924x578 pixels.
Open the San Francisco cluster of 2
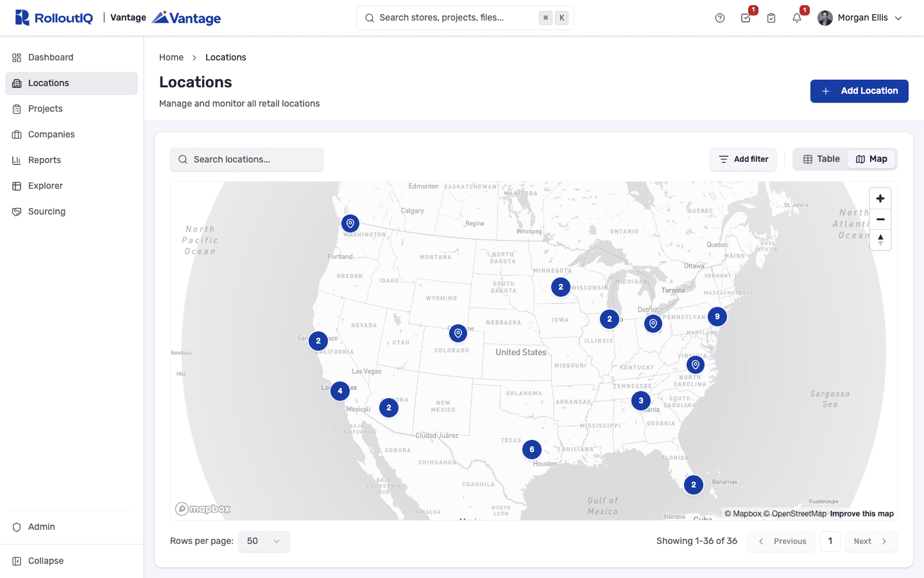318,341
